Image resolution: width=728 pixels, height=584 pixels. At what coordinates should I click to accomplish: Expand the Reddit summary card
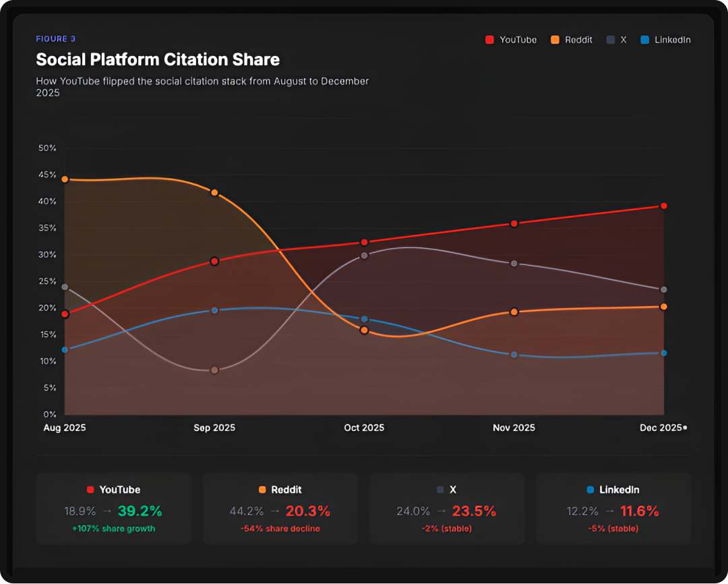point(280,509)
